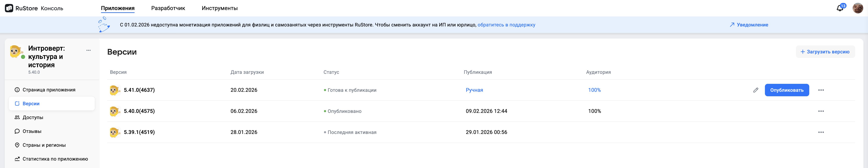Open notifications via bell icon
The height and width of the screenshot is (168, 868).
[x=840, y=8]
